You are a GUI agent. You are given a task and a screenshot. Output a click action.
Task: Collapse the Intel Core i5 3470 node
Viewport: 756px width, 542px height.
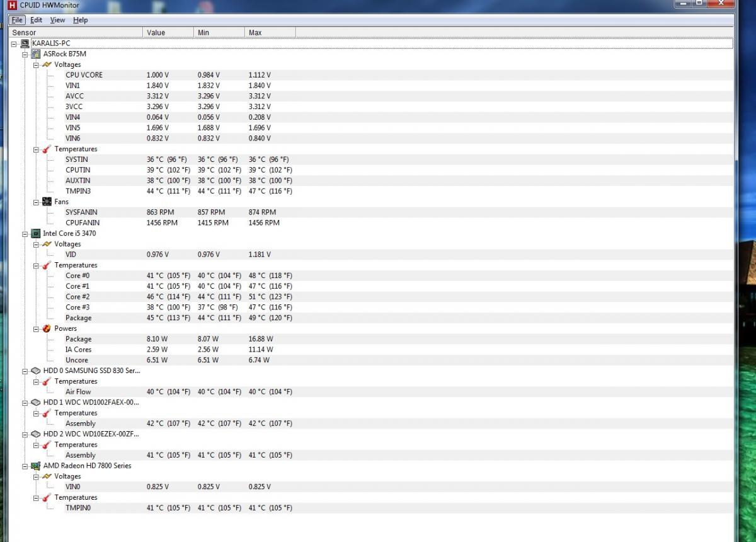click(25, 233)
